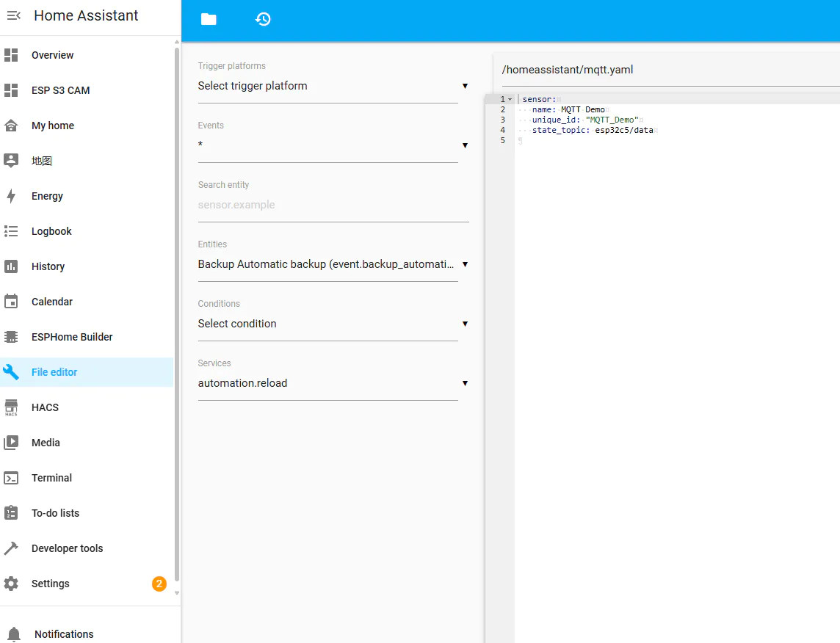Click the Developer tools hammer icon
The image size is (840, 643).
11,548
